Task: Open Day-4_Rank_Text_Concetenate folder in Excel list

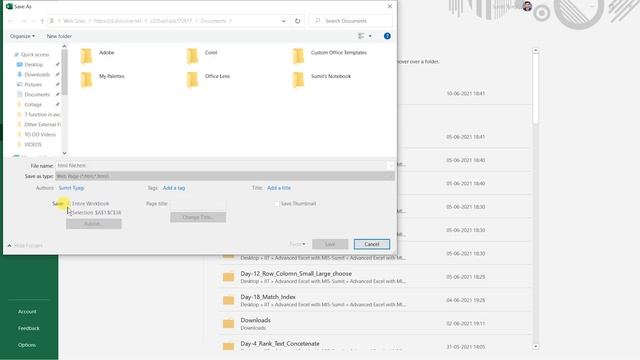Action: (x=376, y=345)
